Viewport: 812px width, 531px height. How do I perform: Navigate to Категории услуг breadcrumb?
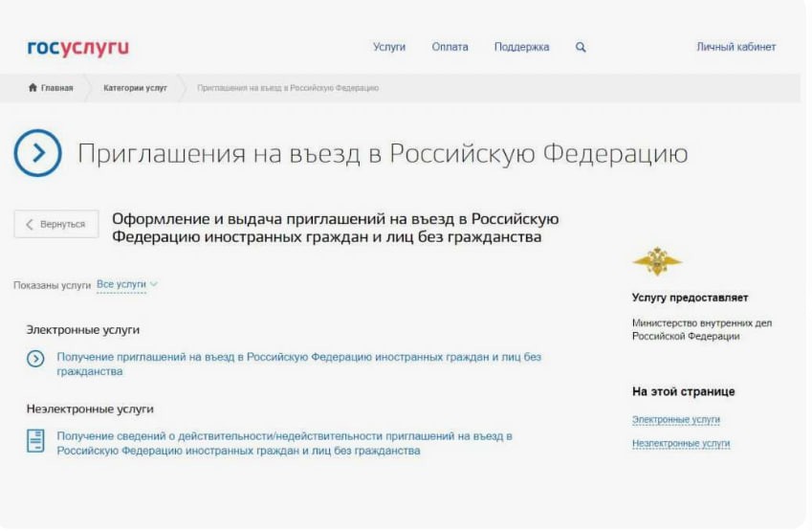tap(135, 88)
